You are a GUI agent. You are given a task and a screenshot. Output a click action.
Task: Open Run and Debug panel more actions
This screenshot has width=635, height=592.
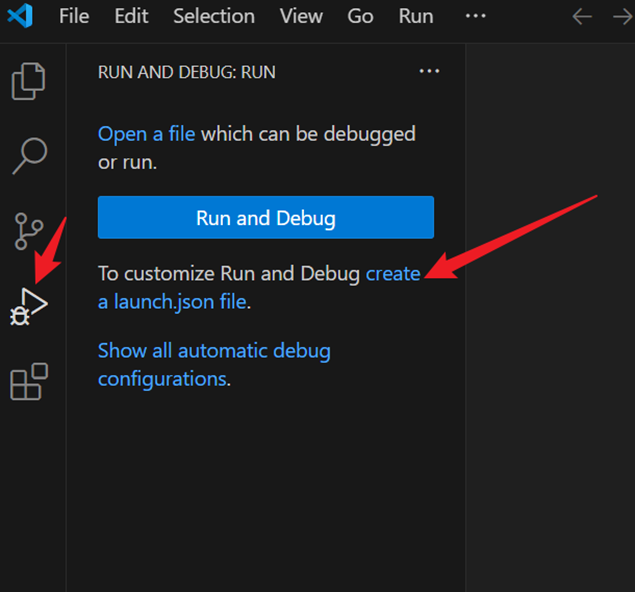(429, 71)
